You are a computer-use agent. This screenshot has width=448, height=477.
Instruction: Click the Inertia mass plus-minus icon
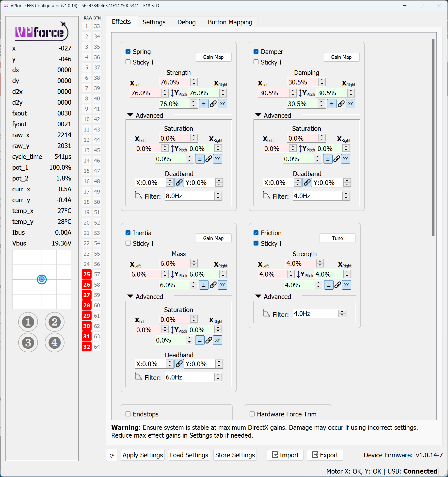204,285
